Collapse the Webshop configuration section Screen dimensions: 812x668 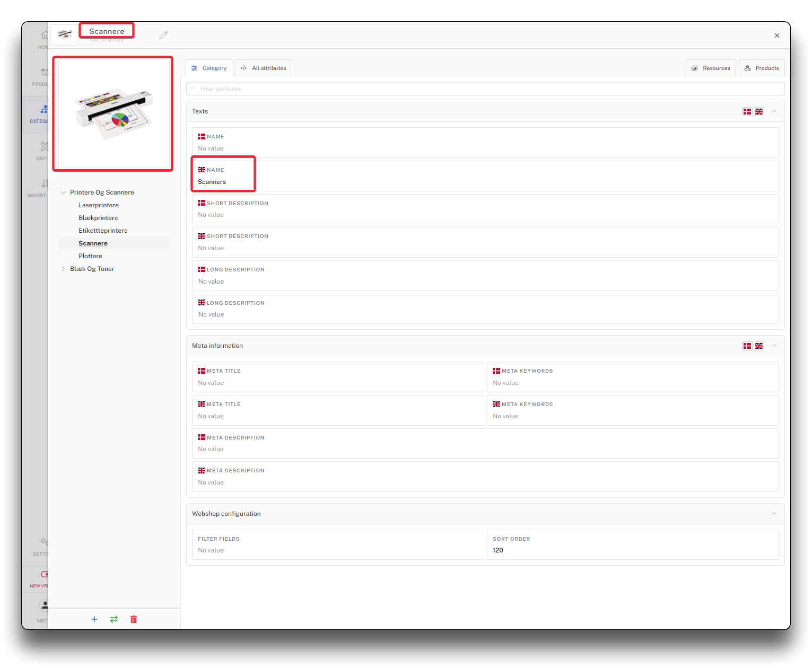(x=774, y=514)
